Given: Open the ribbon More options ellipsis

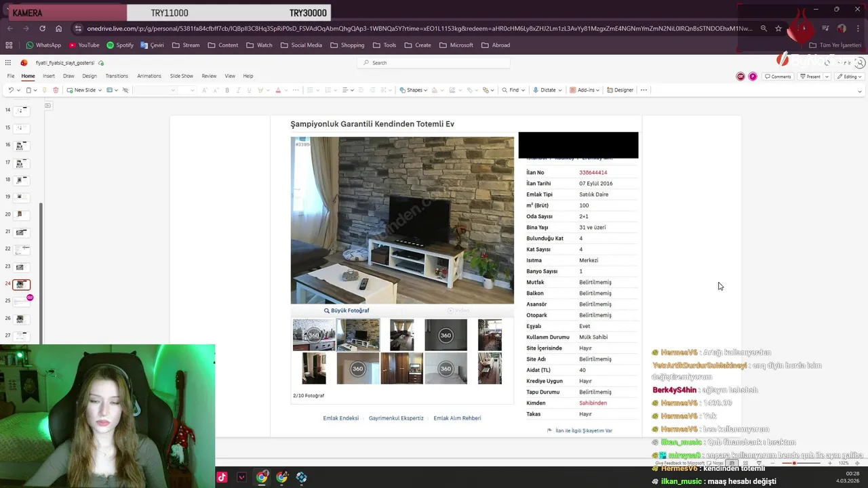Looking at the screenshot, I should tap(644, 90).
